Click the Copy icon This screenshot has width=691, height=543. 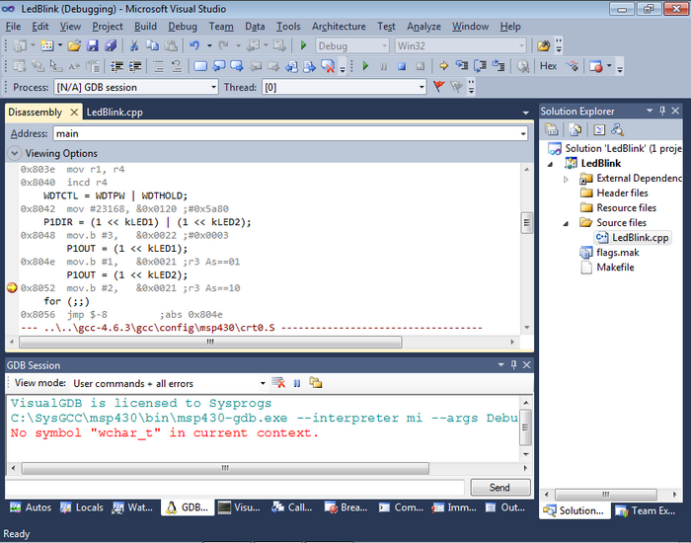pyautogui.click(x=152, y=45)
